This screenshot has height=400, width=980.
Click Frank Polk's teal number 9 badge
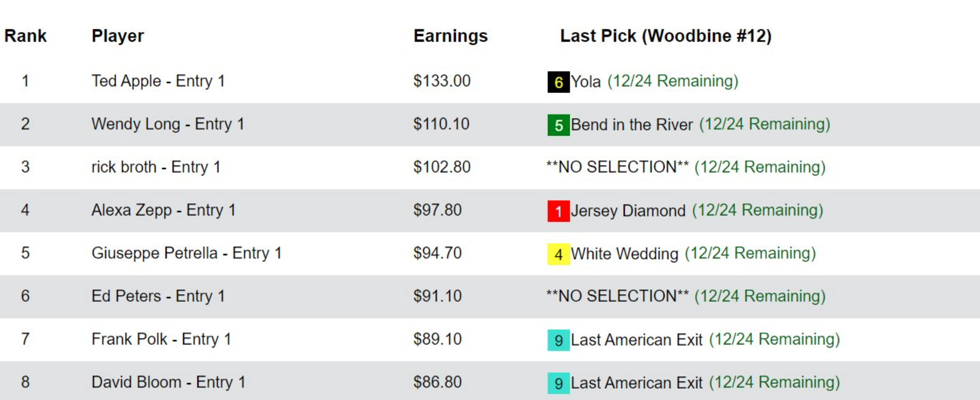click(558, 340)
